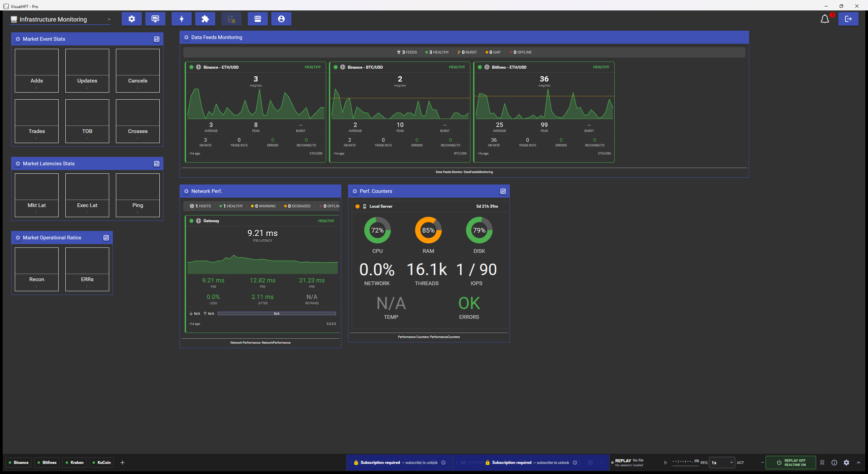Click the monitor dashboard icon in the top toolbar

pyautogui.click(x=155, y=19)
